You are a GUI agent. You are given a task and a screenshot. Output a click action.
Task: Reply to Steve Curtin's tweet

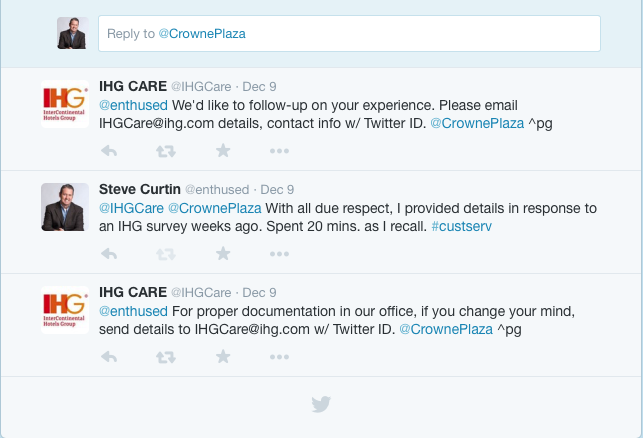110,253
